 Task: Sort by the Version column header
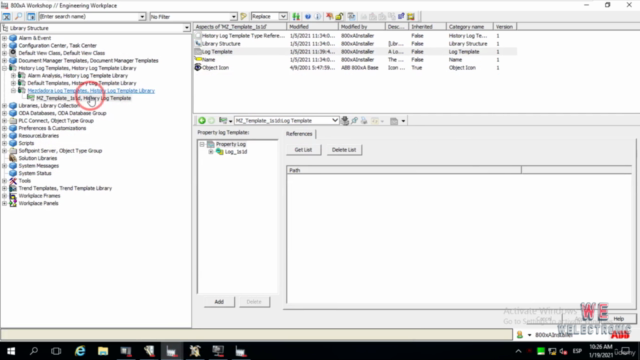[504, 27]
